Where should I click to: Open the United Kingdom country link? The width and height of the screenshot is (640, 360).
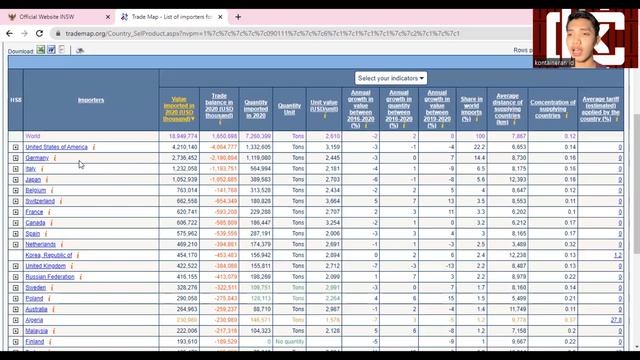(45, 266)
